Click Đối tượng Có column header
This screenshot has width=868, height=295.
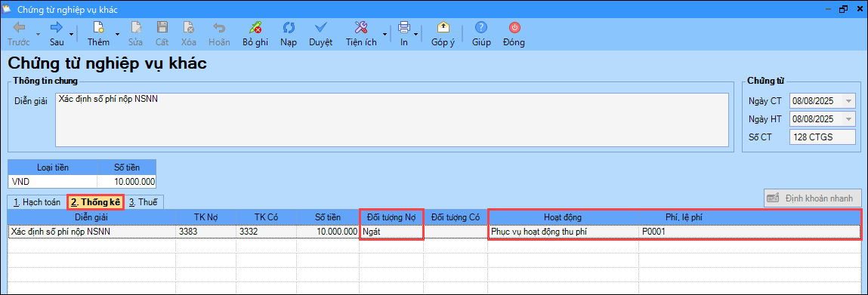(456, 217)
